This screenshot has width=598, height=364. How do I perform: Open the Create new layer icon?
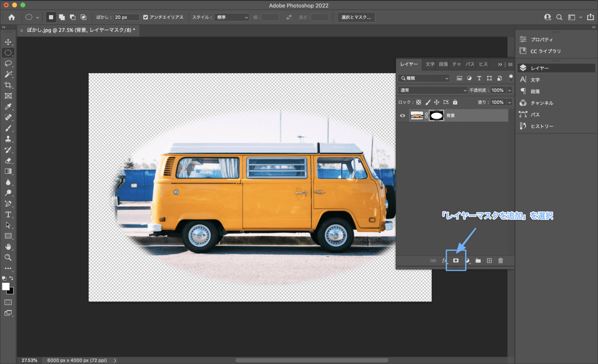coord(489,260)
